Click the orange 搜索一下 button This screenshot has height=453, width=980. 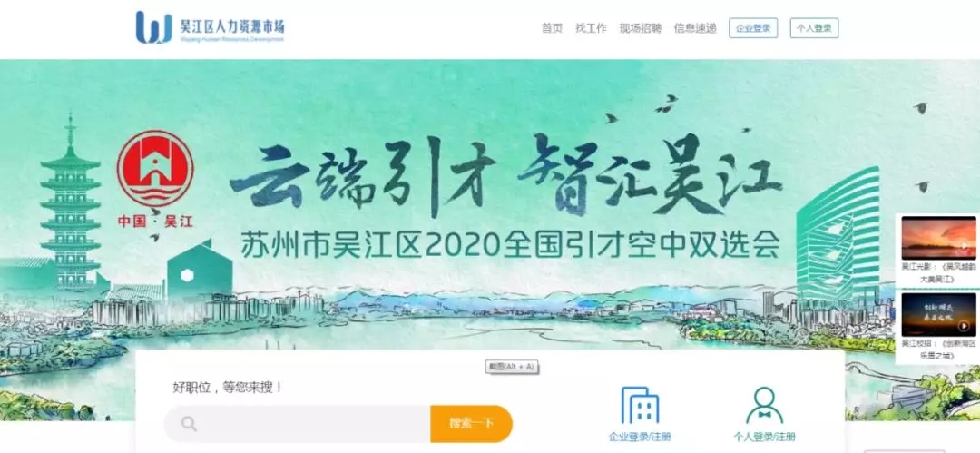pyautogui.click(x=471, y=424)
